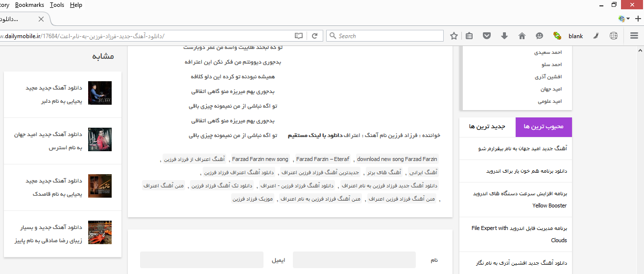Click the globe extension icon in the tab strip
The width and height of the screenshot is (644, 274).
coord(622,19)
